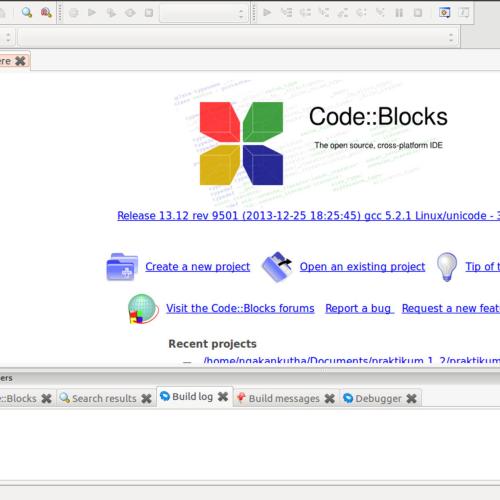This screenshot has height=500, width=500.
Task: Click the Code::Blocks logo image
Action: (241, 143)
